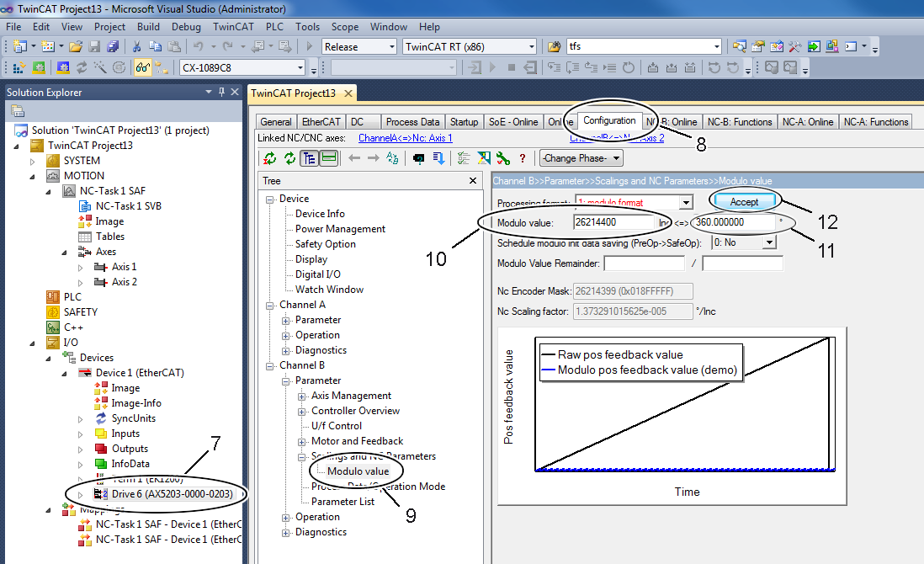This screenshot has height=564, width=924.
Task: Click TwinCAT Restart Run Mode icon
Action: point(39,68)
